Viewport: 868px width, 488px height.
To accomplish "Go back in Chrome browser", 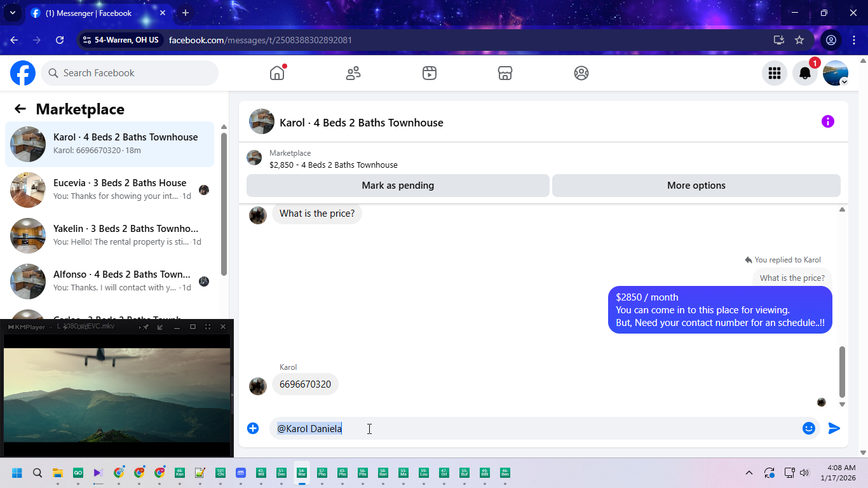I will 14,40.
